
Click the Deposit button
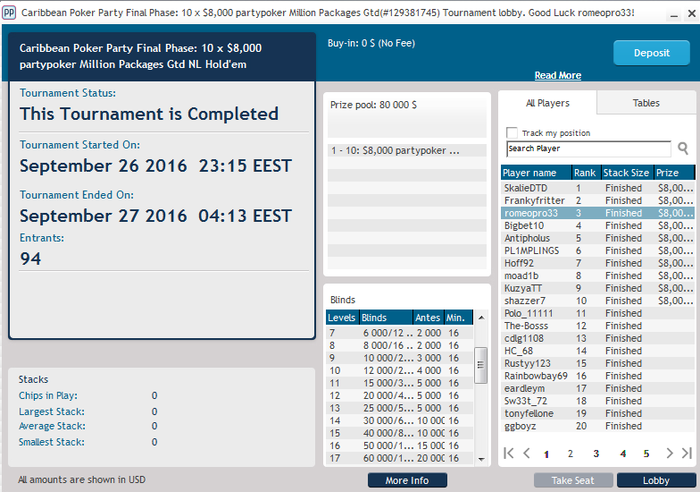651,53
